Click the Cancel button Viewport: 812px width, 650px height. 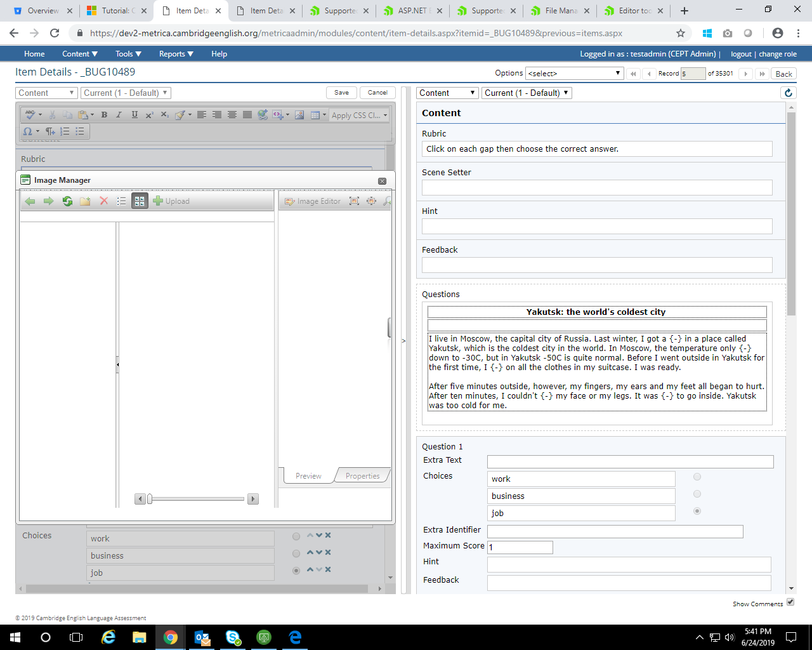[x=377, y=93]
